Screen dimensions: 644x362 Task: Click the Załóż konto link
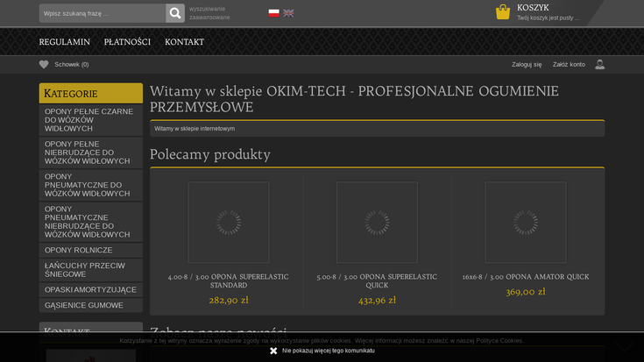[569, 64]
